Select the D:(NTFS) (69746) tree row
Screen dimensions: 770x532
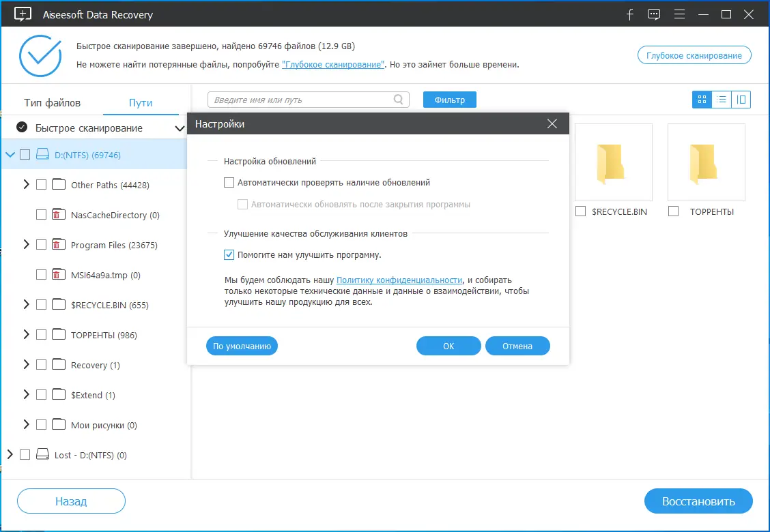click(x=94, y=155)
